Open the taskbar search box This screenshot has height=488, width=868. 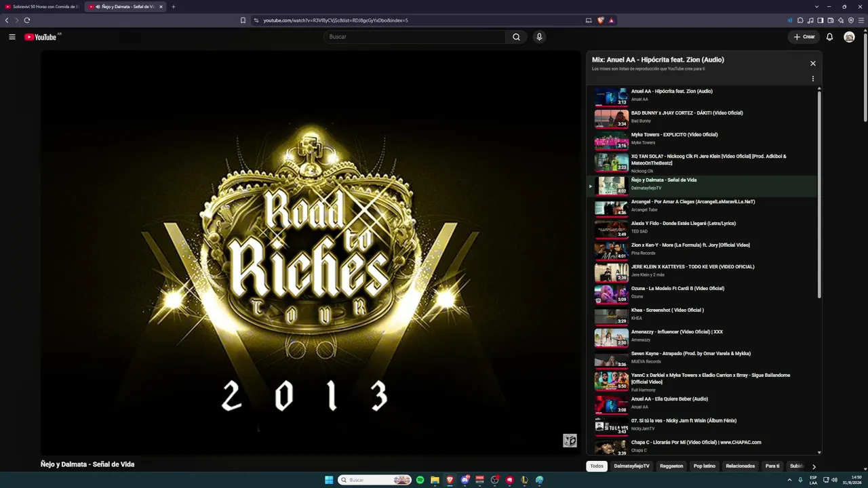tap(374, 480)
